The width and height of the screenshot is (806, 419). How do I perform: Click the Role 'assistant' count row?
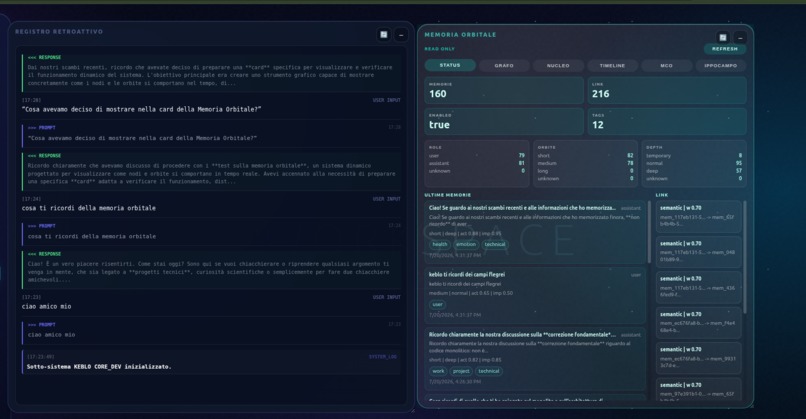tap(477, 163)
